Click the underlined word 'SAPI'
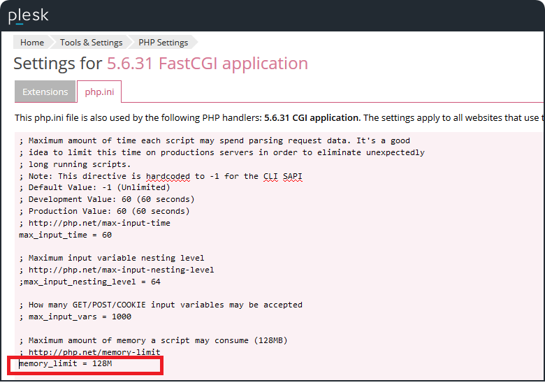This screenshot has width=545, height=392. (x=293, y=176)
